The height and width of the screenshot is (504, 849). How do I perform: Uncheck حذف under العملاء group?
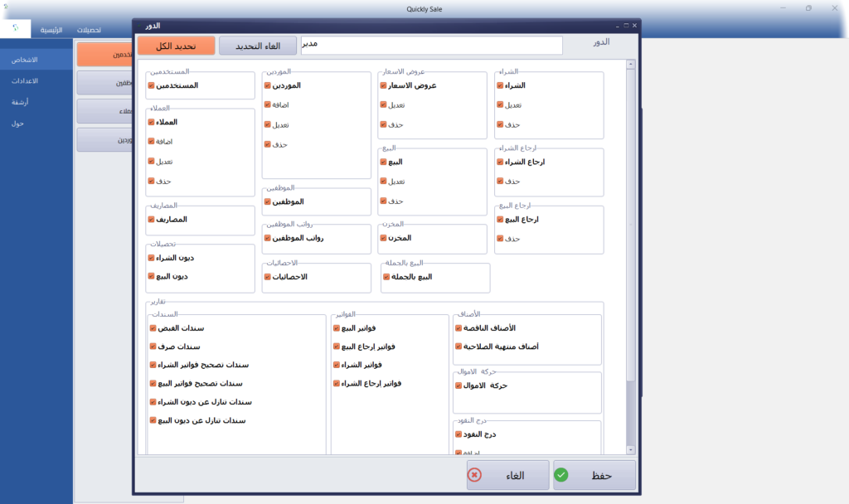tap(151, 181)
